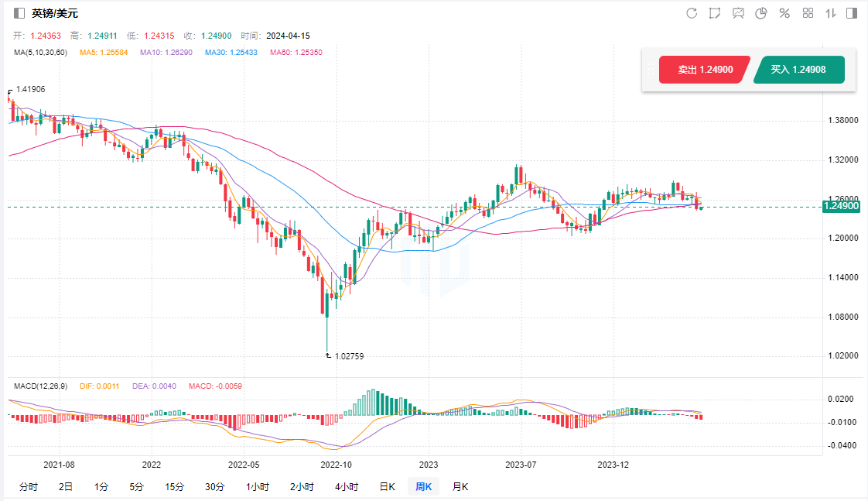Switch to the 分时 timeframe tab

click(28, 487)
